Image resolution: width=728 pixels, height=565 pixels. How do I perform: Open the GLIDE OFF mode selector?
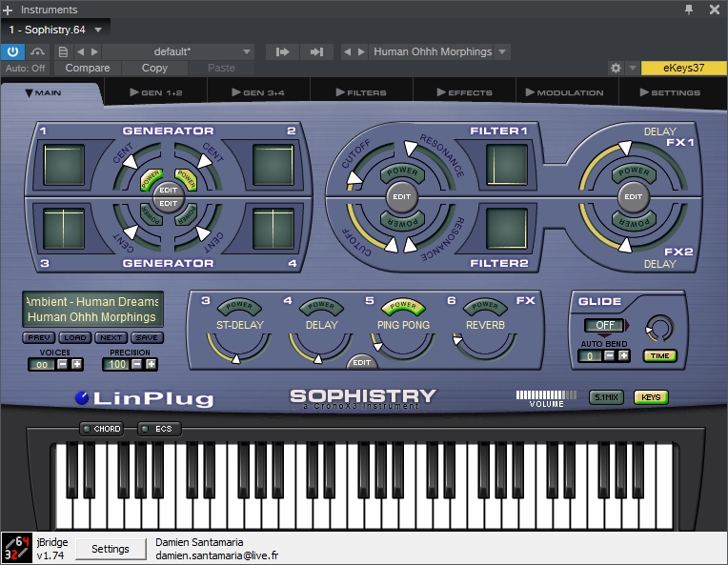(x=605, y=325)
